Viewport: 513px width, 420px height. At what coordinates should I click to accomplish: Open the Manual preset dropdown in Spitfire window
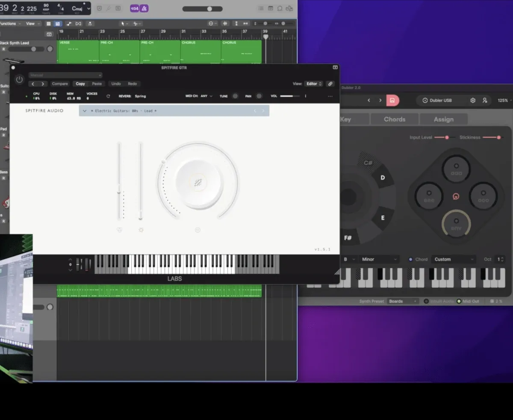[x=65, y=75]
